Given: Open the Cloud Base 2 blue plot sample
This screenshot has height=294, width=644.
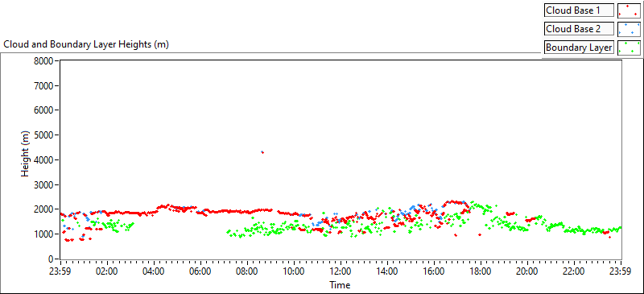Looking at the screenshot, I should pyautogui.click(x=629, y=29).
